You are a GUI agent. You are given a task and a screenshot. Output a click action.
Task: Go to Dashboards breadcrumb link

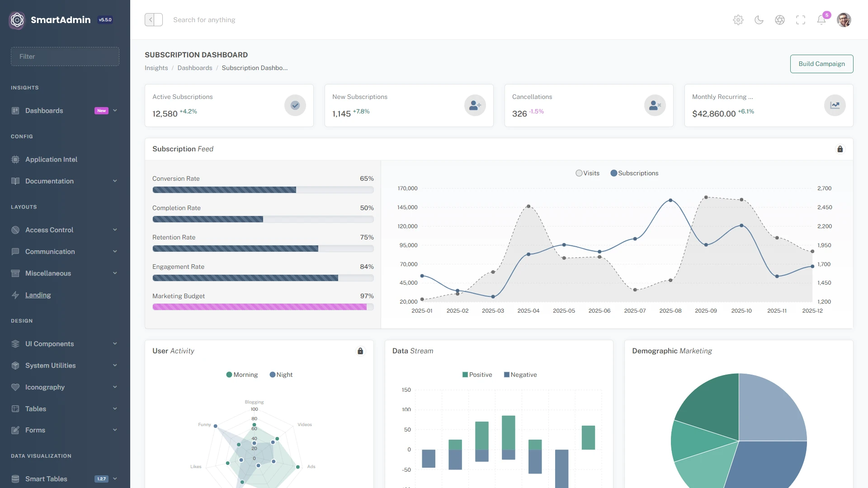click(195, 68)
